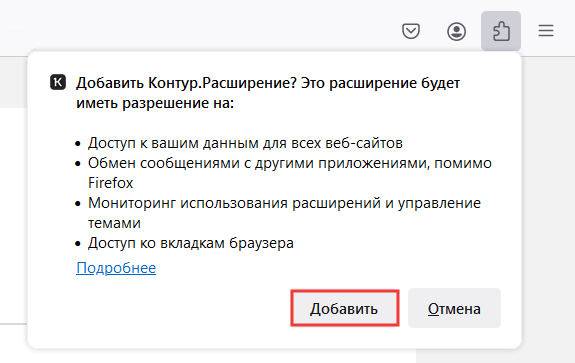Open the Save to Pocket icon
The height and width of the screenshot is (363, 575).
(411, 31)
